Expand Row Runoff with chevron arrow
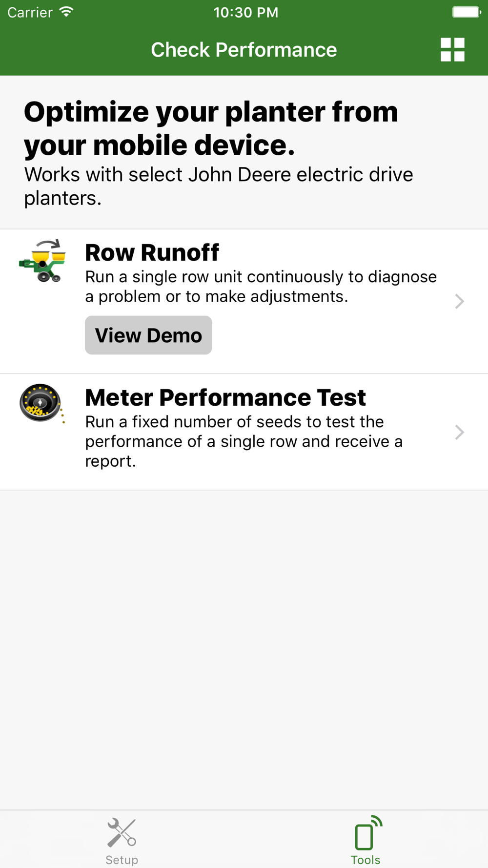This screenshot has height=868, width=488. (x=459, y=301)
